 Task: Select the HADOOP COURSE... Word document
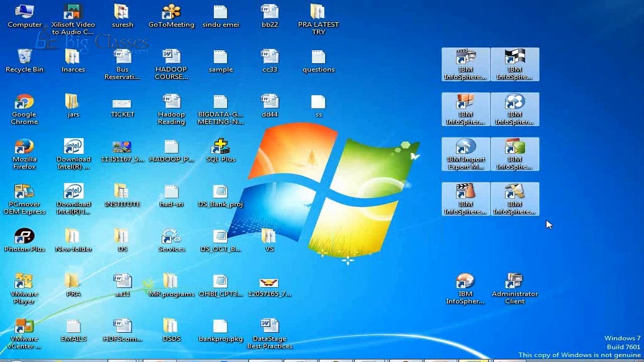(171, 65)
